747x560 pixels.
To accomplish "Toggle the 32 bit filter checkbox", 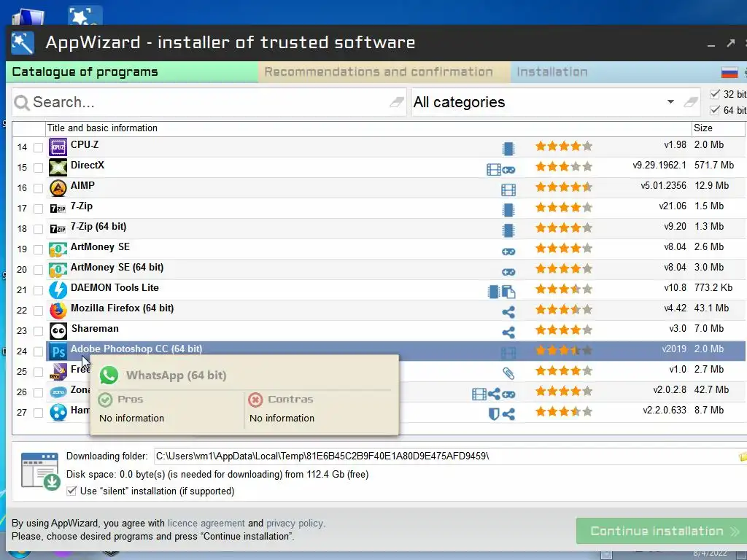I will (x=715, y=94).
